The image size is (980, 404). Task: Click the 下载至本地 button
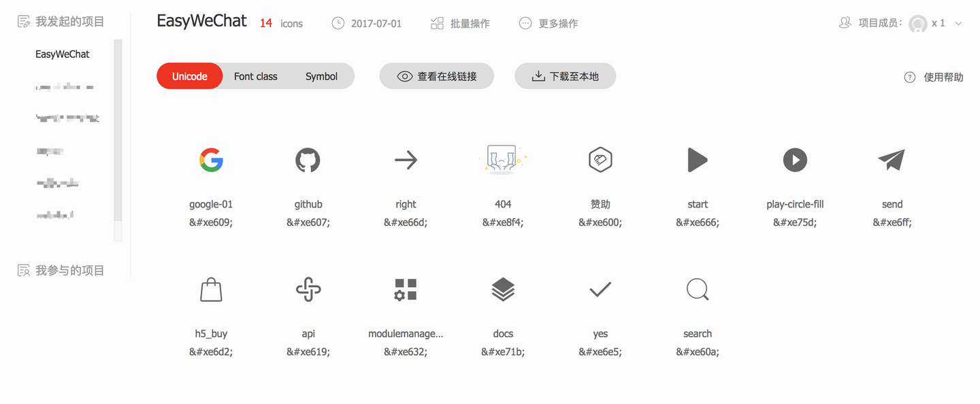pos(565,75)
